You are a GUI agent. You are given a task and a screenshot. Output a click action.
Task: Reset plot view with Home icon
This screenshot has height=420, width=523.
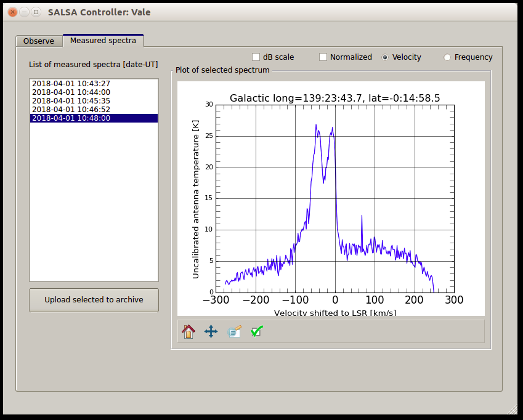pos(189,332)
